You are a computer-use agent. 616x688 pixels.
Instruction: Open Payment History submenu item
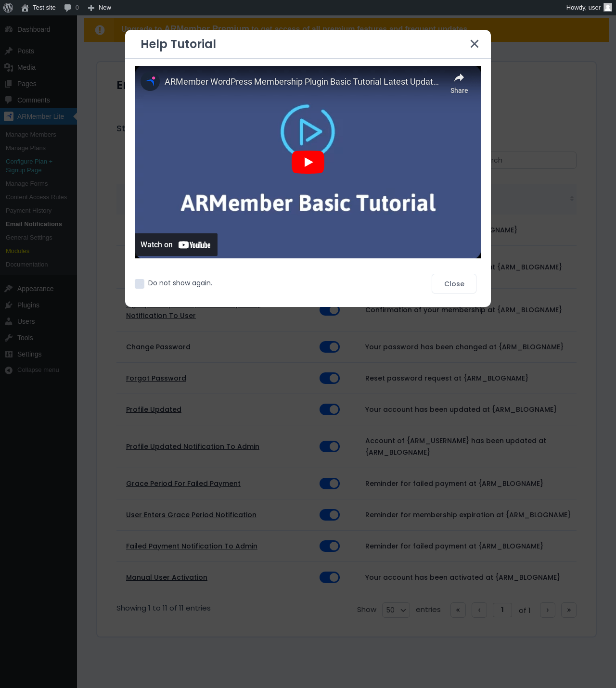coord(28,211)
